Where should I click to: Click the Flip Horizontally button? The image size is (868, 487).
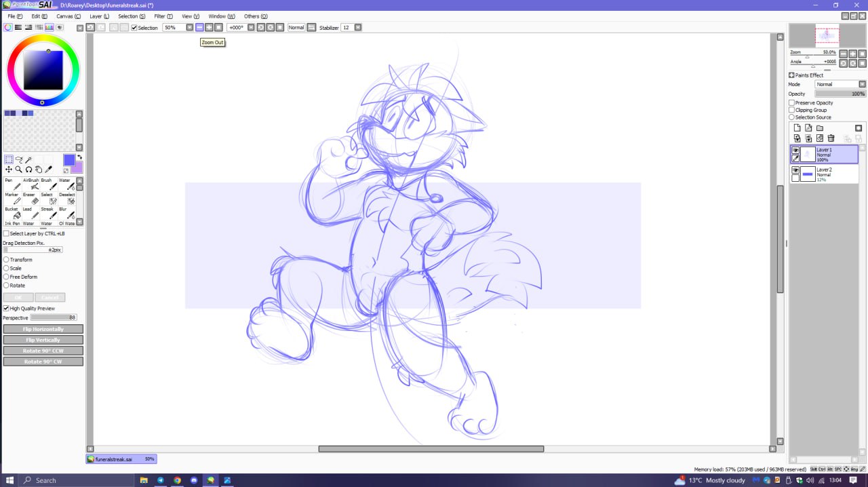tap(43, 329)
